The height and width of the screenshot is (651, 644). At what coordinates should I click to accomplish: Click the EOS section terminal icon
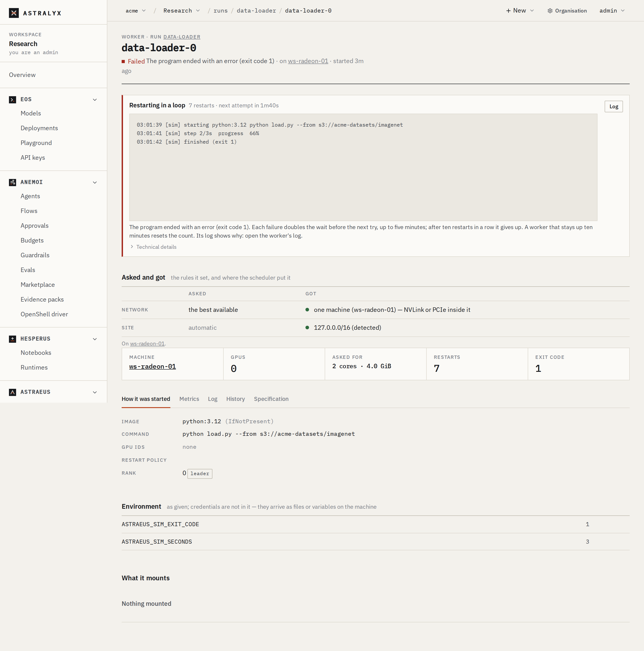[13, 100]
